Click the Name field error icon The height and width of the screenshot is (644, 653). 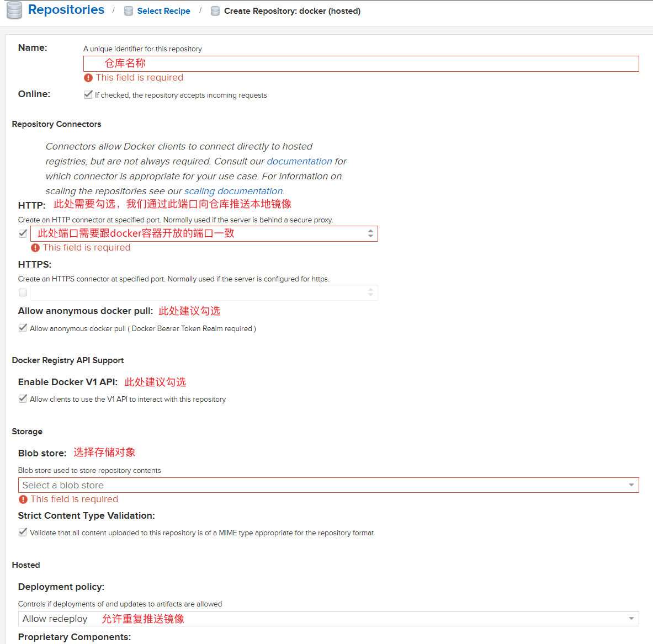tap(88, 78)
